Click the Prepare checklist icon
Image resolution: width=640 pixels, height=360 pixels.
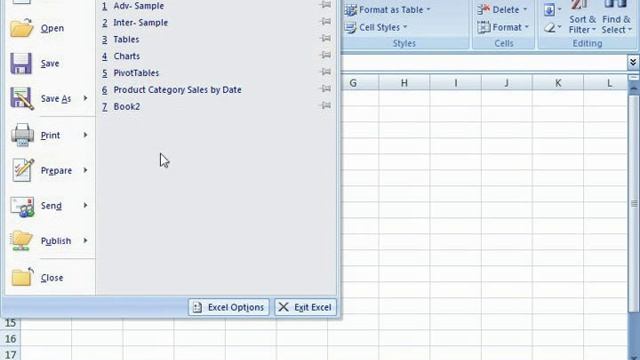pos(22,170)
